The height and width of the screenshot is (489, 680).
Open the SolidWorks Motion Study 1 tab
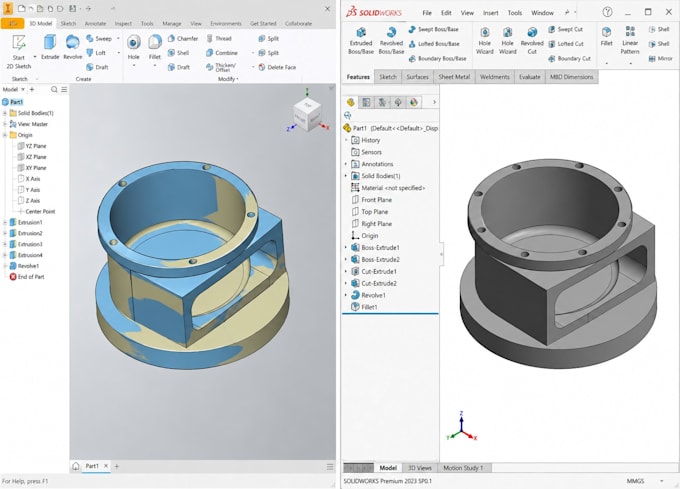pyautogui.click(x=463, y=468)
